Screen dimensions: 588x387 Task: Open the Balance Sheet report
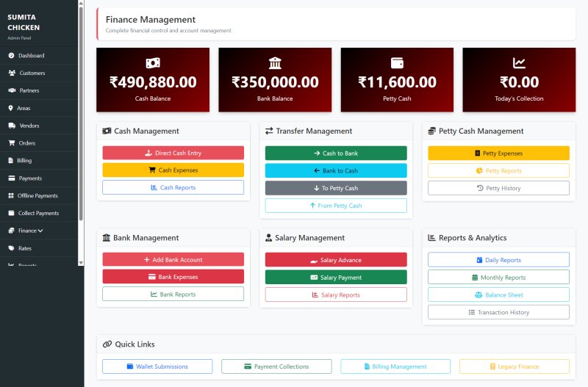(x=498, y=294)
